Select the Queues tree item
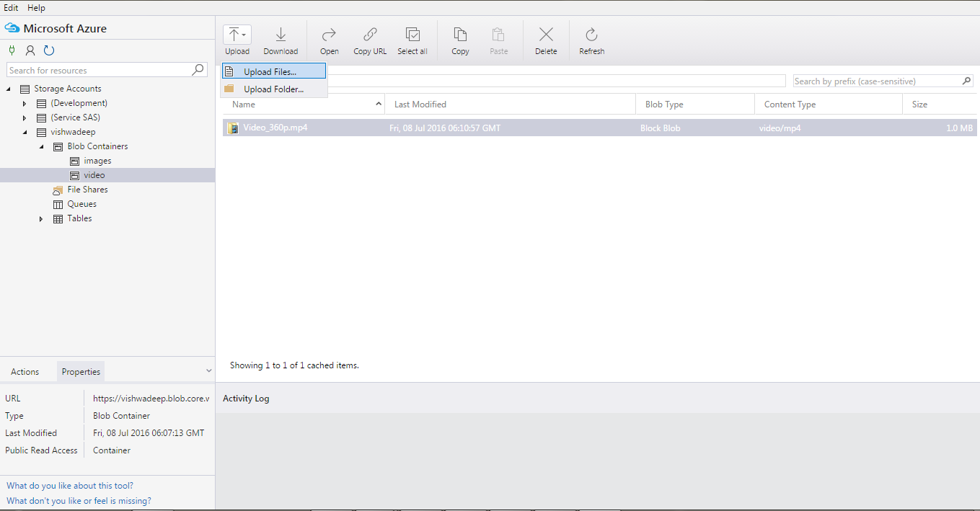 [81, 204]
